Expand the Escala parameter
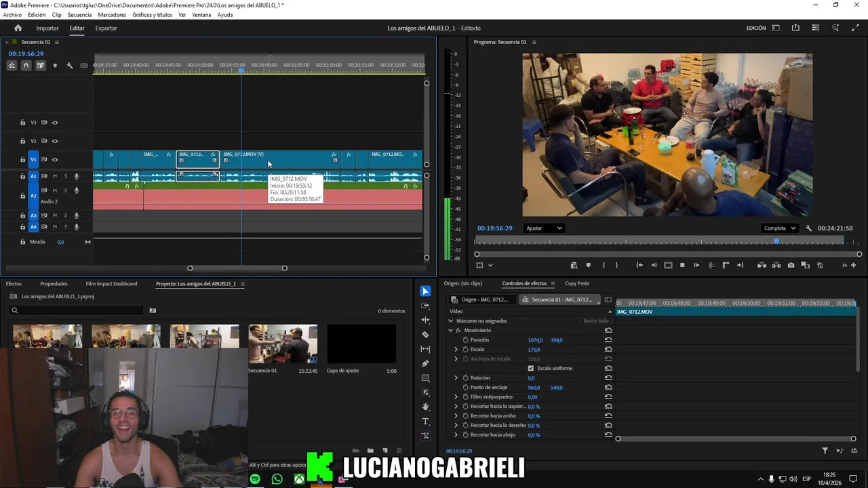868x488 pixels. 456,350
